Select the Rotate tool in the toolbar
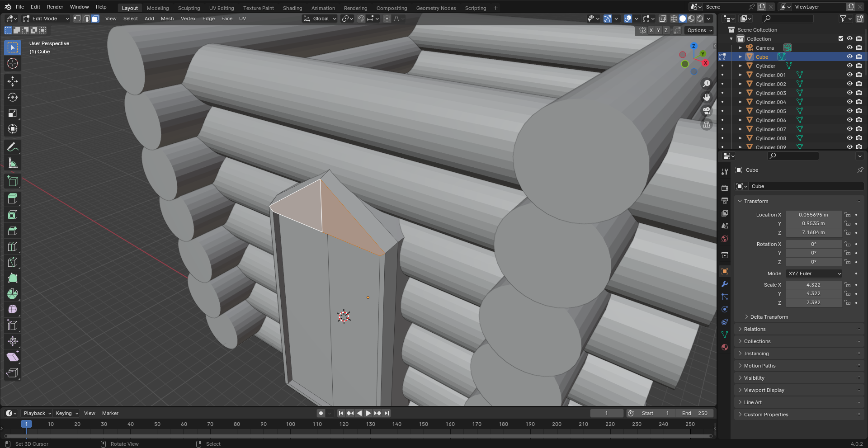Image resolution: width=868 pixels, height=448 pixels. tap(13, 97)
